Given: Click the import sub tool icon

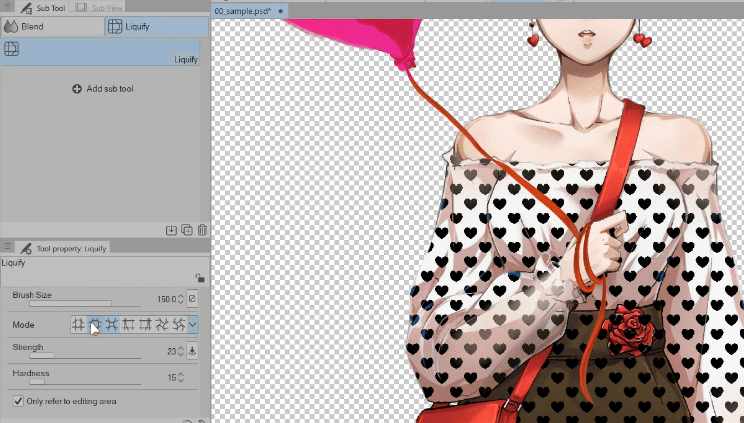Looking at the screenshot, I should (x=171, y=230).
